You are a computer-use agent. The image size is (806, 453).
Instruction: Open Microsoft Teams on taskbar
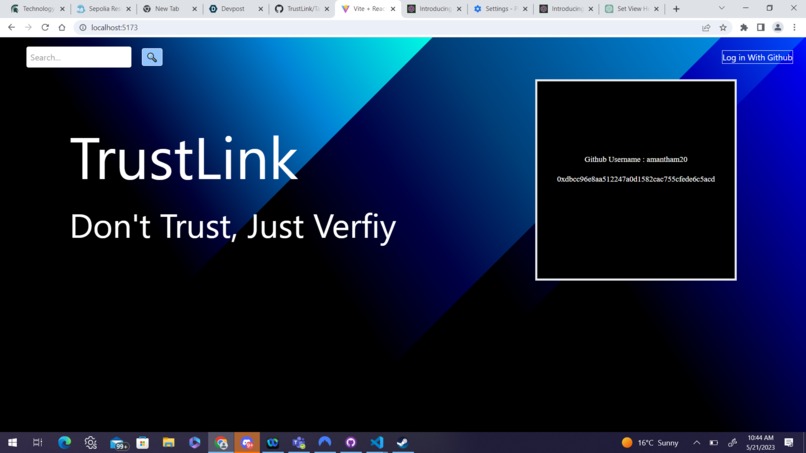point(299,442)
